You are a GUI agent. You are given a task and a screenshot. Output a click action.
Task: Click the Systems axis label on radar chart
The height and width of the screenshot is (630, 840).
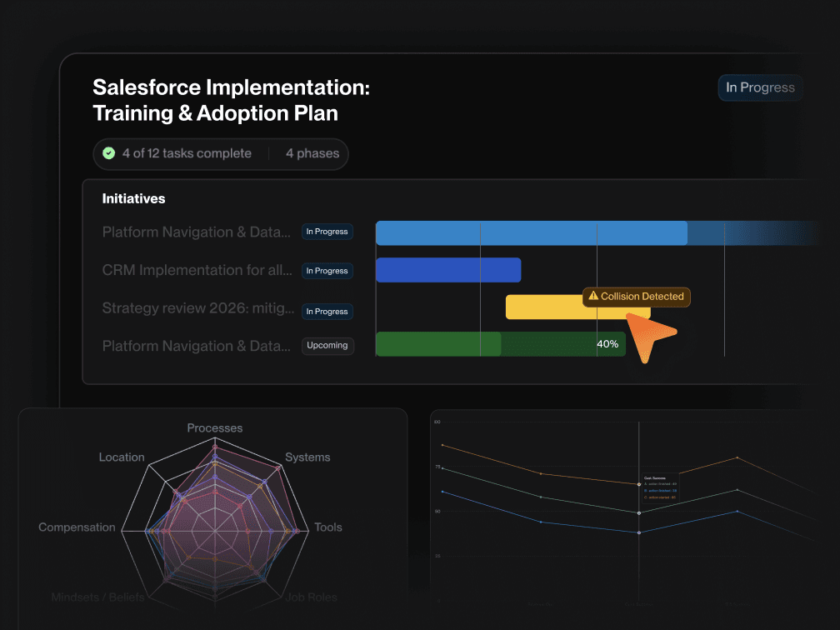pyautogui.click(x=307, y=457)
